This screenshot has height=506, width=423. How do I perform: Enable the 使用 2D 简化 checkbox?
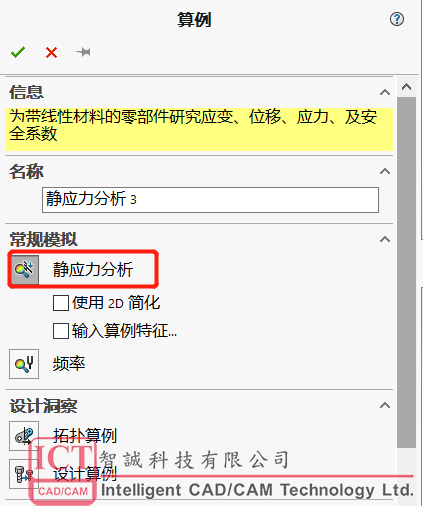(x=61, y=303)
